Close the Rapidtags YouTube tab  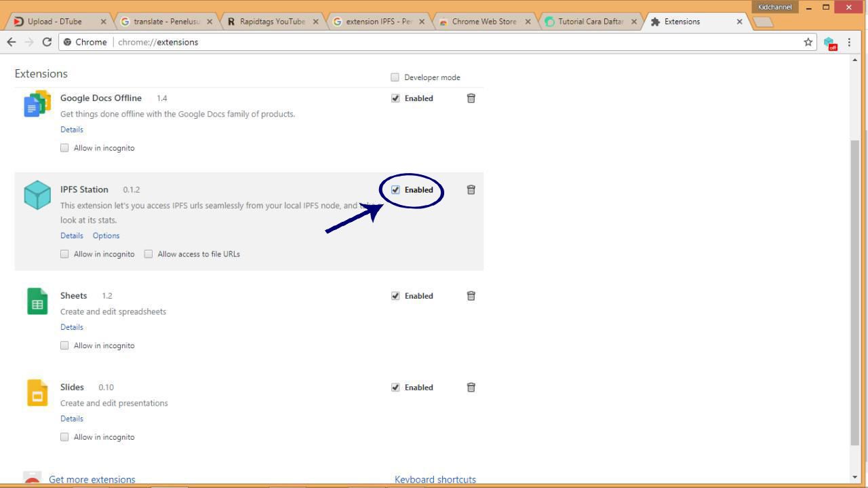[315, 22]
